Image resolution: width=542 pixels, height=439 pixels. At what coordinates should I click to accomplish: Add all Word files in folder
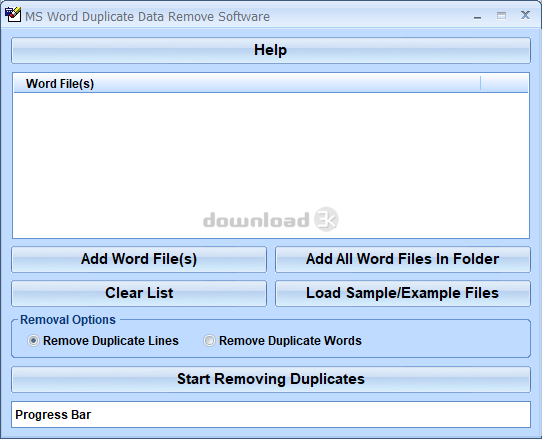[x=403, y=259]
